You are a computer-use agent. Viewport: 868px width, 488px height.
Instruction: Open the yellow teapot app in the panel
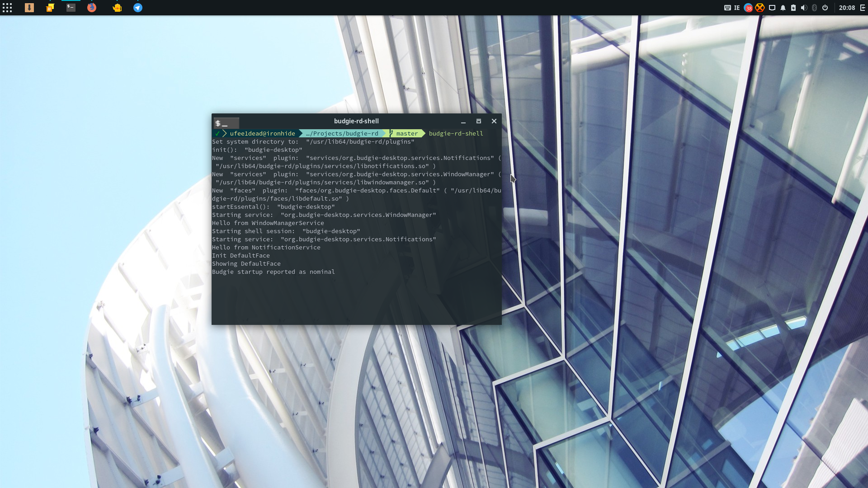[x=117, y=8]
